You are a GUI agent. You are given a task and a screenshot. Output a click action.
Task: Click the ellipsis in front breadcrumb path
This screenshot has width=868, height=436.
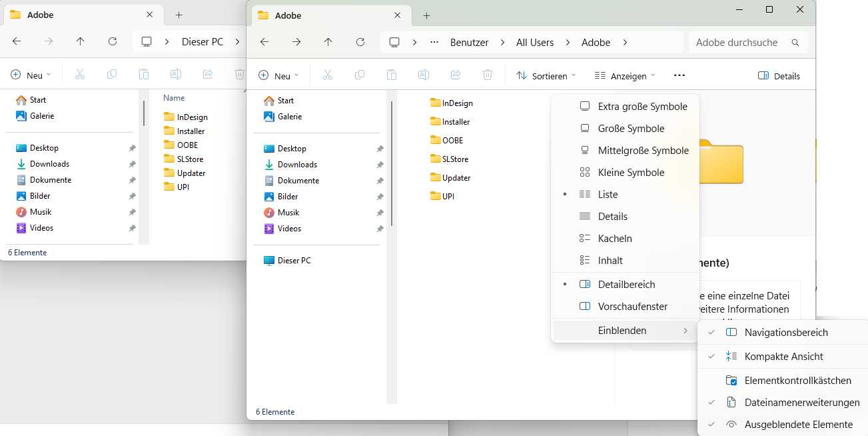click(x=434, y=42)
